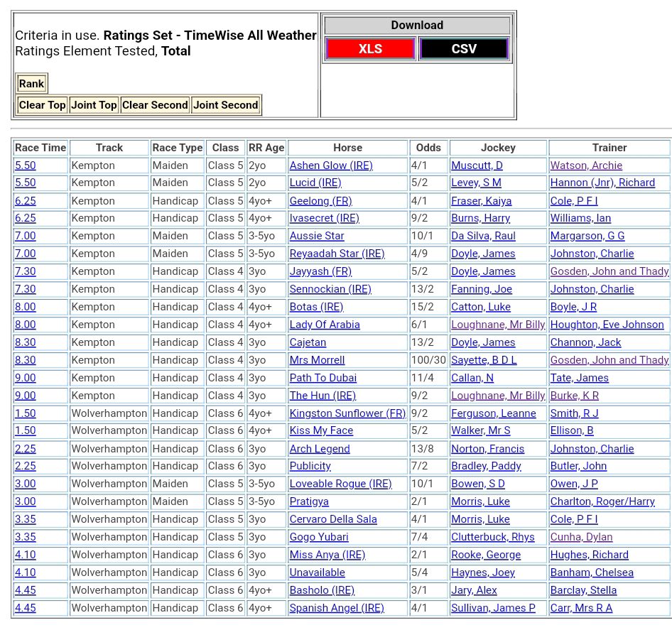Image resolution: width=672 pixels, height=630 pixels.
Task: Select the Joint Second filter
Action: [x=225, y=105]
